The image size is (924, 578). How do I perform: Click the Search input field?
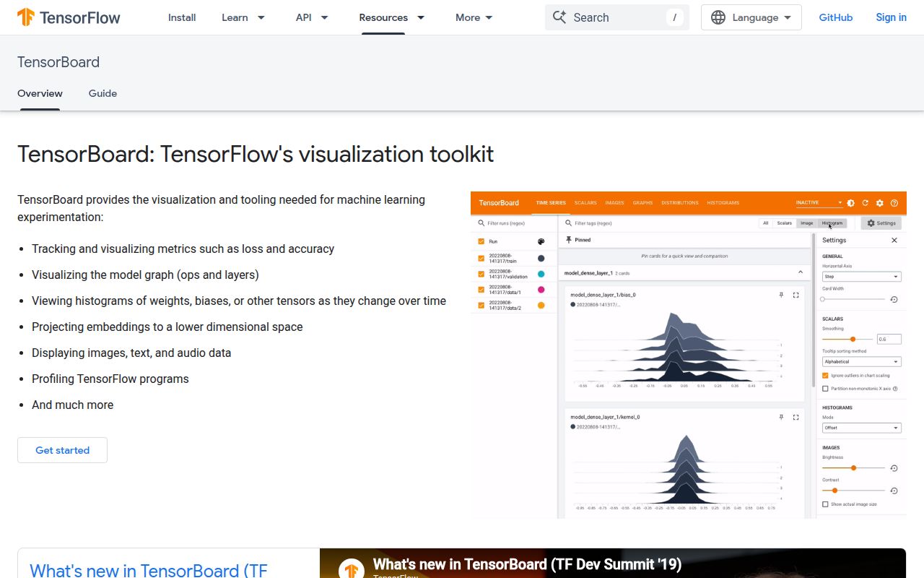point(617,17)
